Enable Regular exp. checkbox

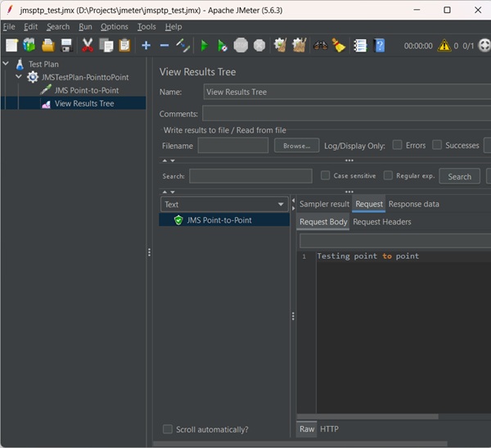(x=388, y=175)
